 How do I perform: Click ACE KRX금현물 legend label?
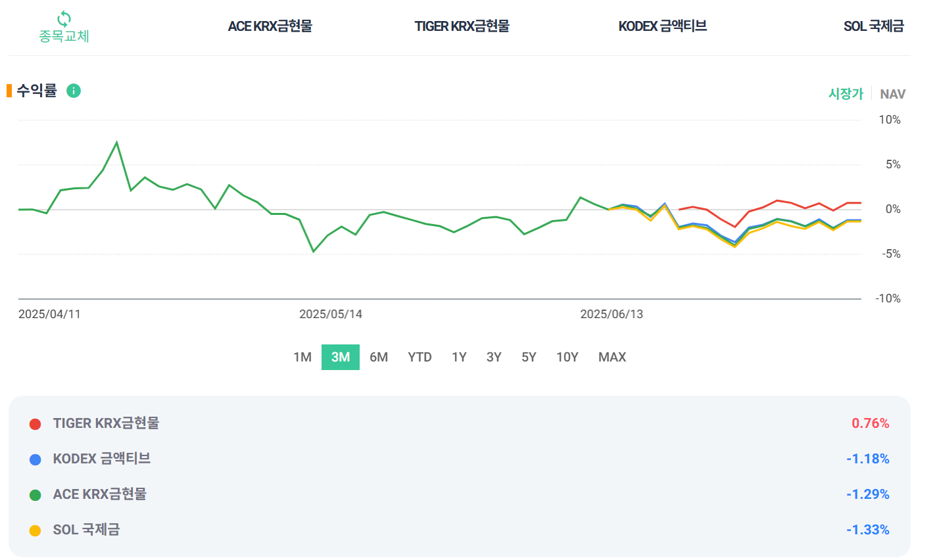[100, 494]
